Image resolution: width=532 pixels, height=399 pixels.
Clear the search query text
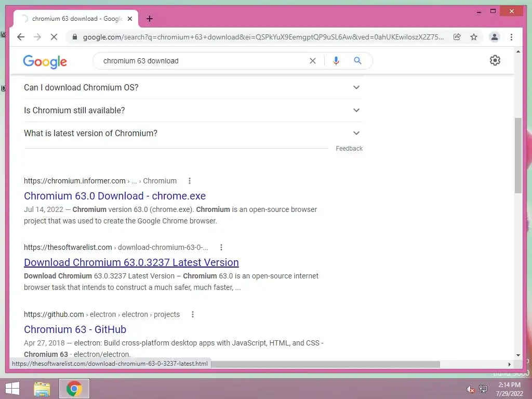[x=312, y=61]
